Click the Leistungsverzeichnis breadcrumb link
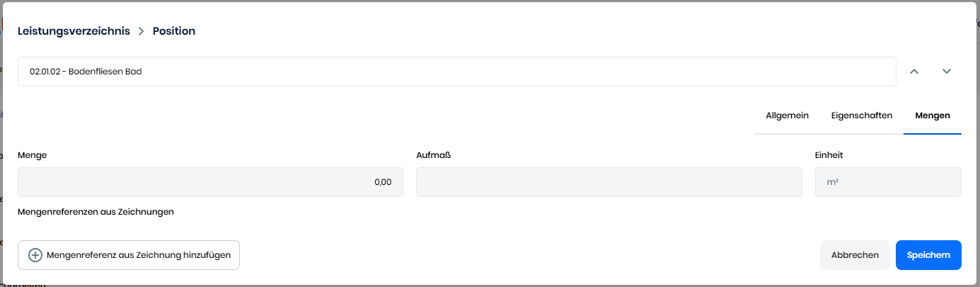980x287 pixels. coord(74,31)
